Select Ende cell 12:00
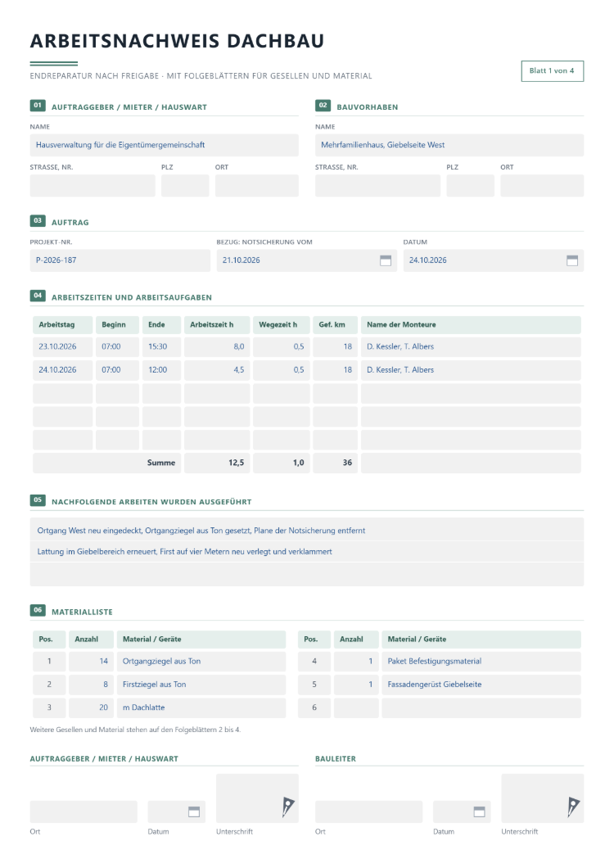This screenshot has width=614, height=868. click(161, 370)
